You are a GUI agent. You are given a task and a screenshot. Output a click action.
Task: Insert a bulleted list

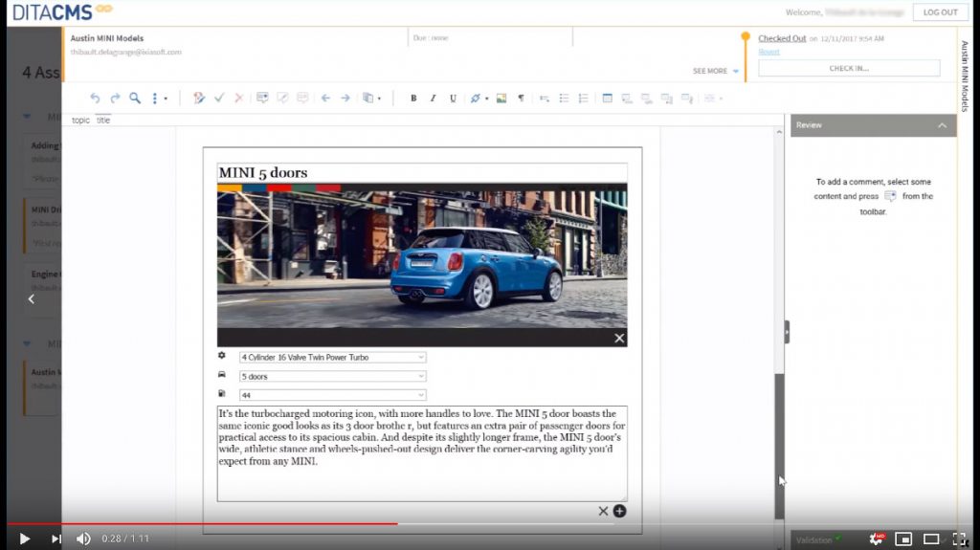click(564, 99)
